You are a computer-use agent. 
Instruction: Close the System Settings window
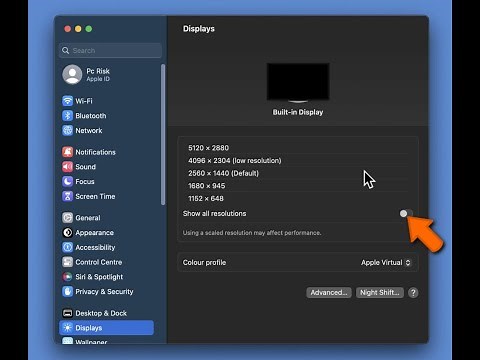[67, 29]
